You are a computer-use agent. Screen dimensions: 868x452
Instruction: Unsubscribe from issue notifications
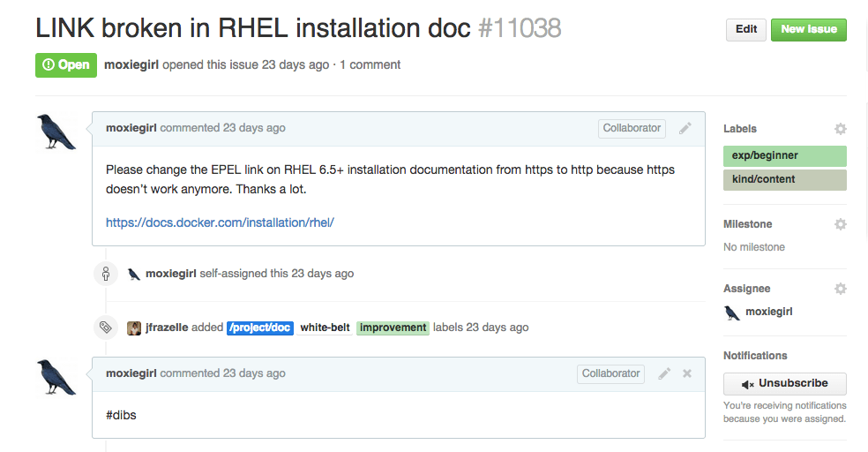784,384
